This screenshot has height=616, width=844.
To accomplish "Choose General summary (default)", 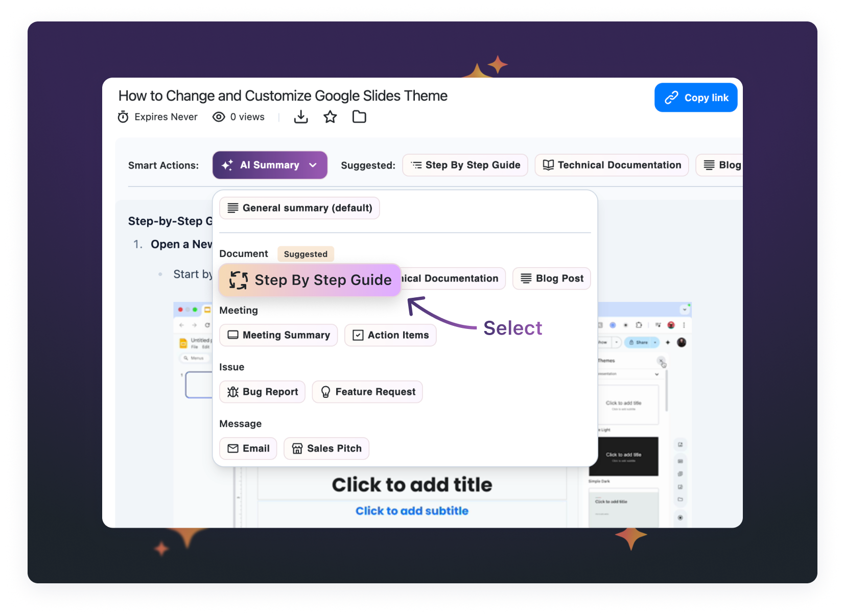I will pyautogui.click(x=299, y=208).
